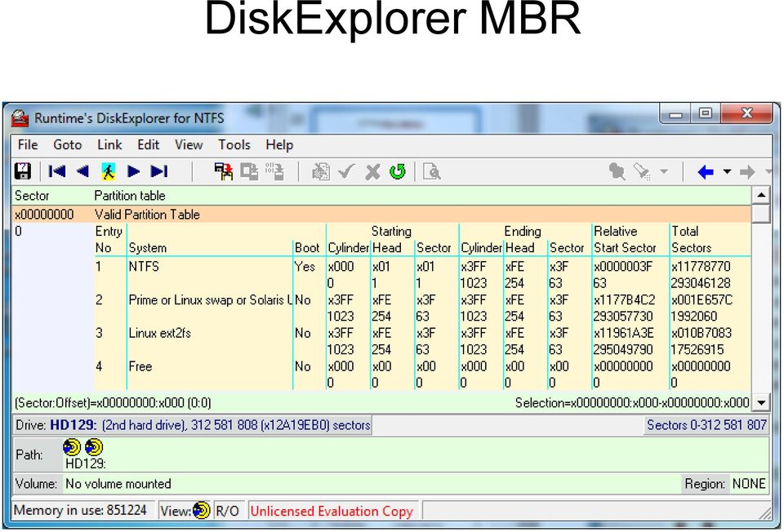Click the vertical scrollbar thumb
The width and height of the screenshot is (784, 532).
761,213
